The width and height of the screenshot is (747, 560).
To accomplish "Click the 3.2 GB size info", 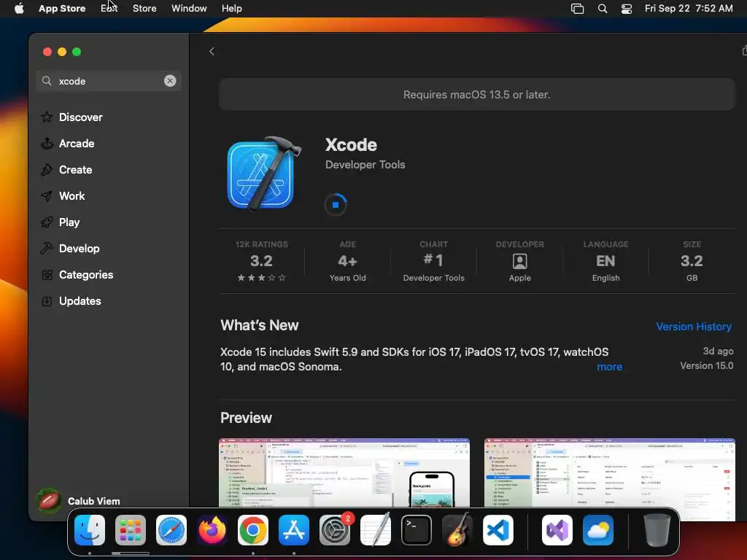I will 692,261.
